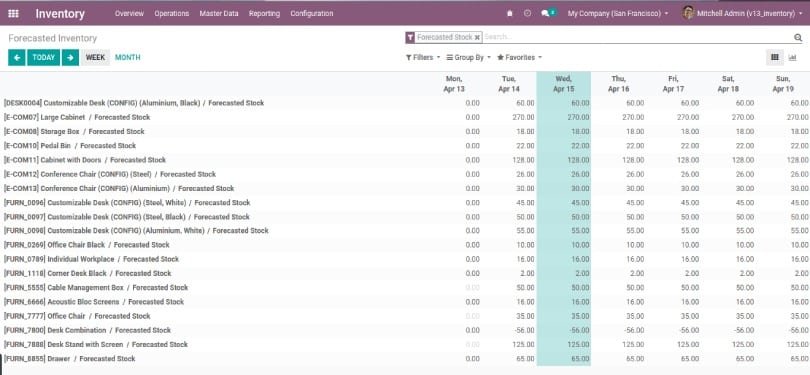Viewport: 810px width, 375px height.
Task: Expand the Filters dropdown
Action: coord(423,57)
